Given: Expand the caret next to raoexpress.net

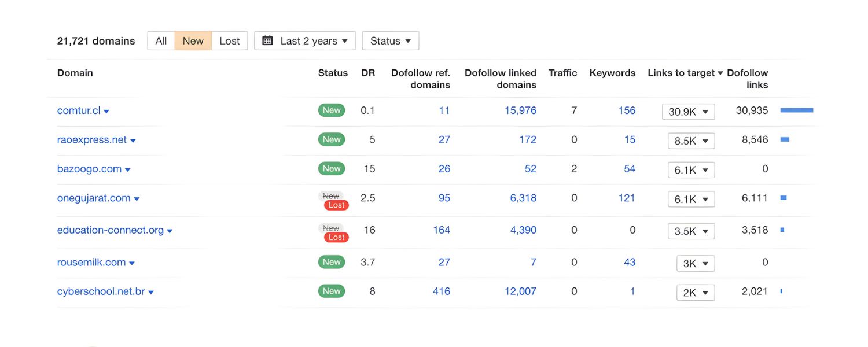Looking at the screenshot, I should point(134,140).
